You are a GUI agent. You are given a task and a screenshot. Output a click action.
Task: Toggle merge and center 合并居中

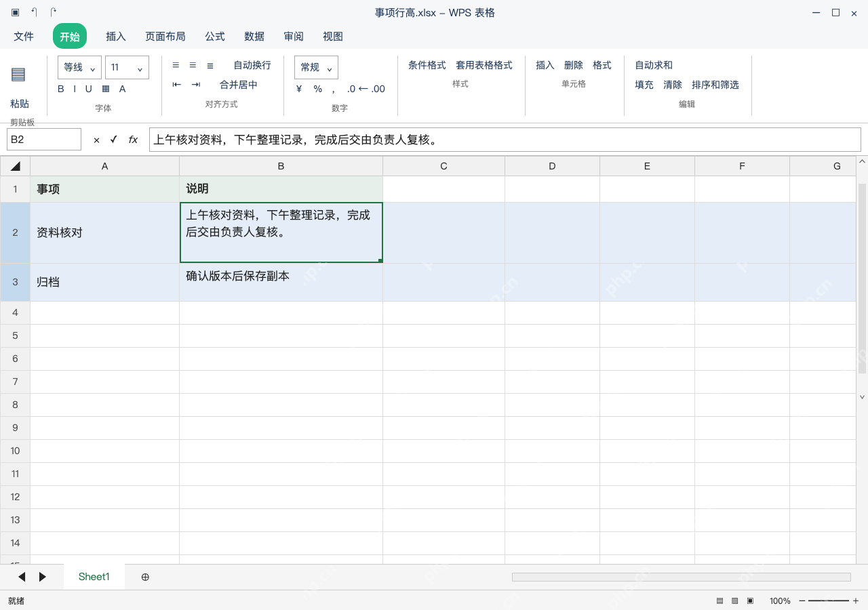click(239, 85)
